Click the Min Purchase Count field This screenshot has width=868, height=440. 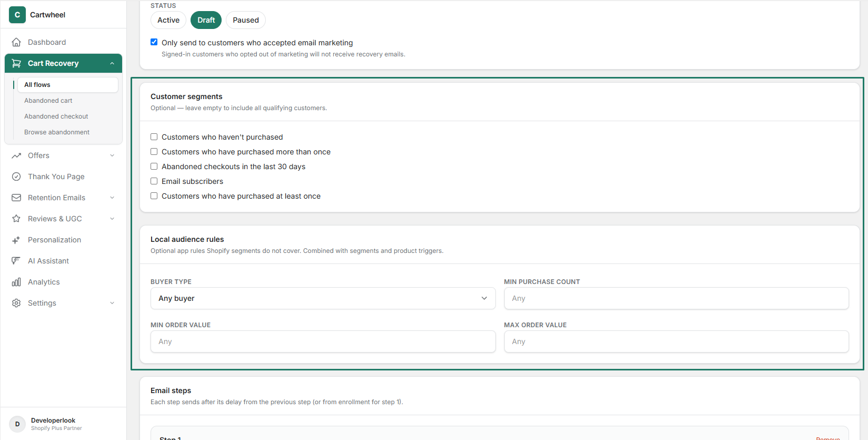(x=676, y=298)
